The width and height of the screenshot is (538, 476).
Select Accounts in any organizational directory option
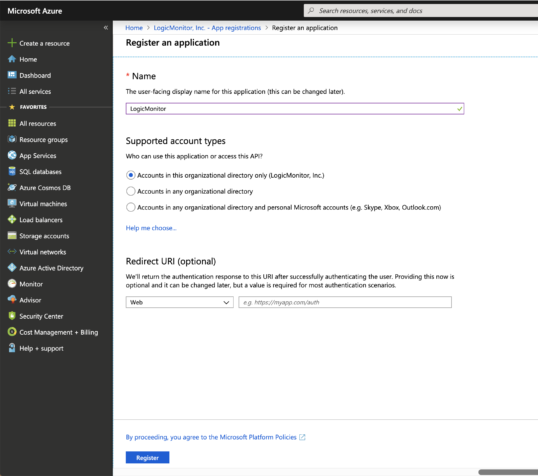click(131, 191)
